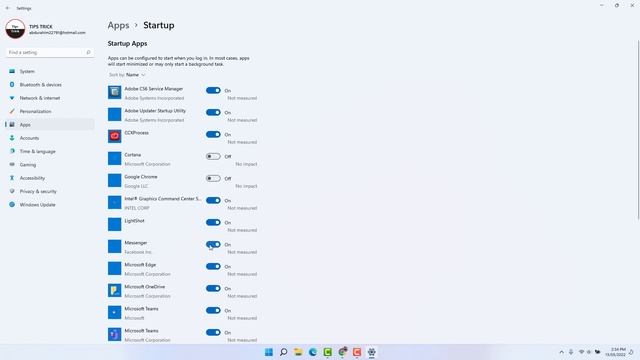The image size is (640, 360).
Task: Click the 'No impact' label beside Cortana
Action: [x=246, y=164]
